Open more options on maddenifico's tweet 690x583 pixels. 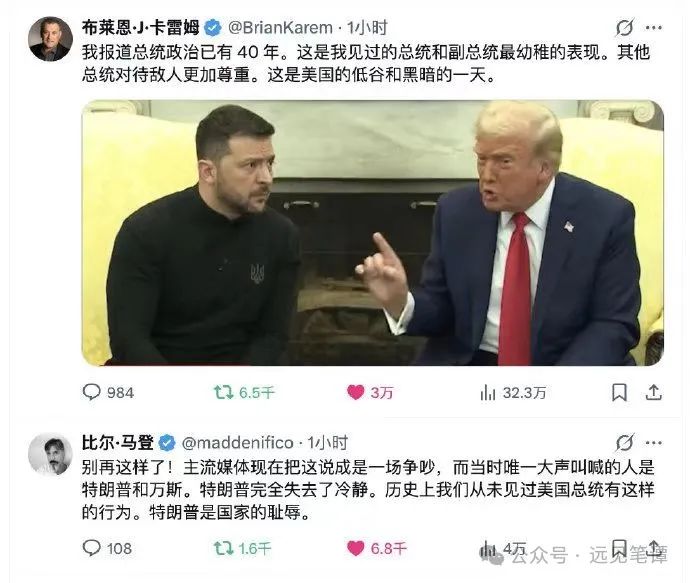coord(653,443)
